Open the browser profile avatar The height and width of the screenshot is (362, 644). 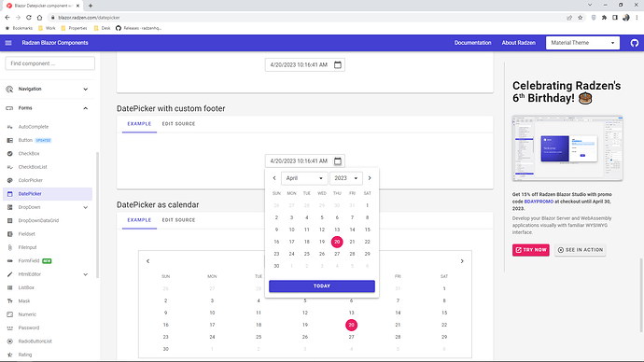[626, 17]
